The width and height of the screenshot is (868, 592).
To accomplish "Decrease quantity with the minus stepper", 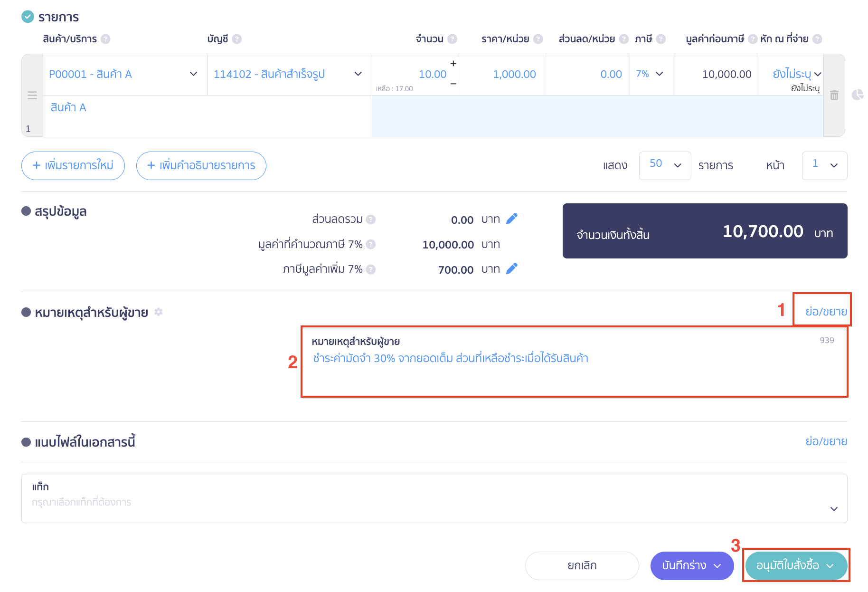I will tap(453, 84).
